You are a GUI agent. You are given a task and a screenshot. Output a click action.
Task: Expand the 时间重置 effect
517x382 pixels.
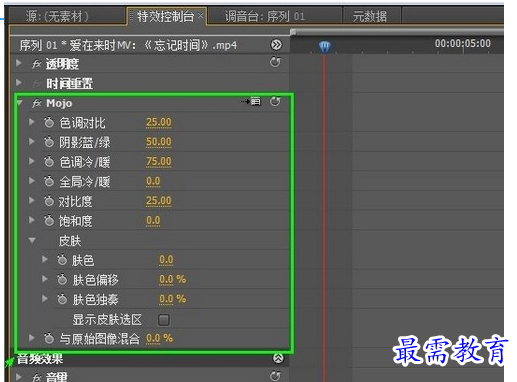coord(19,82)
